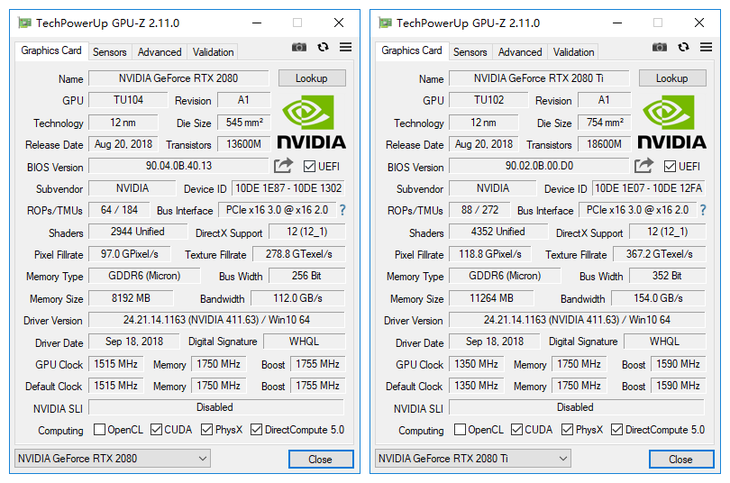This screenshot has height=483, width=730.
Task: Select Graphics Card tab in RTX 2080 Ti window
Action: point(412,50)
